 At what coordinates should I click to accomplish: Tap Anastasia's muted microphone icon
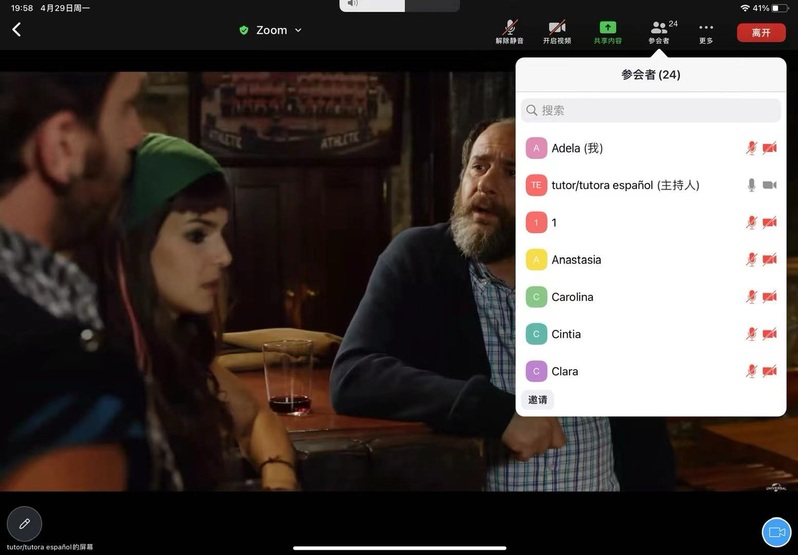click(751, 259)
